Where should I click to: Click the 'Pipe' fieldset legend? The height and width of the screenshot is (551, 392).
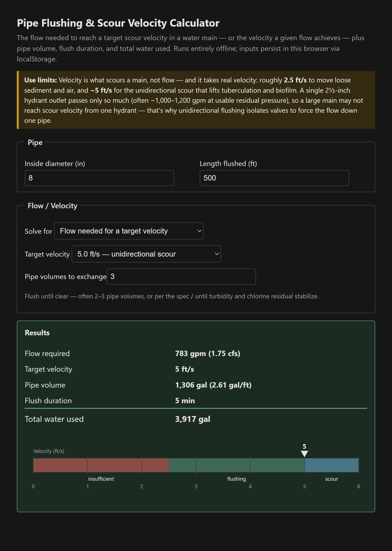pyautogui.click(x=35, y=142)
